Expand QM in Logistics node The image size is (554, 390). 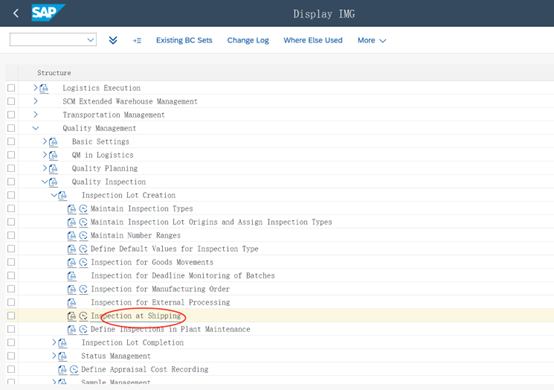[x=45, y=154]
